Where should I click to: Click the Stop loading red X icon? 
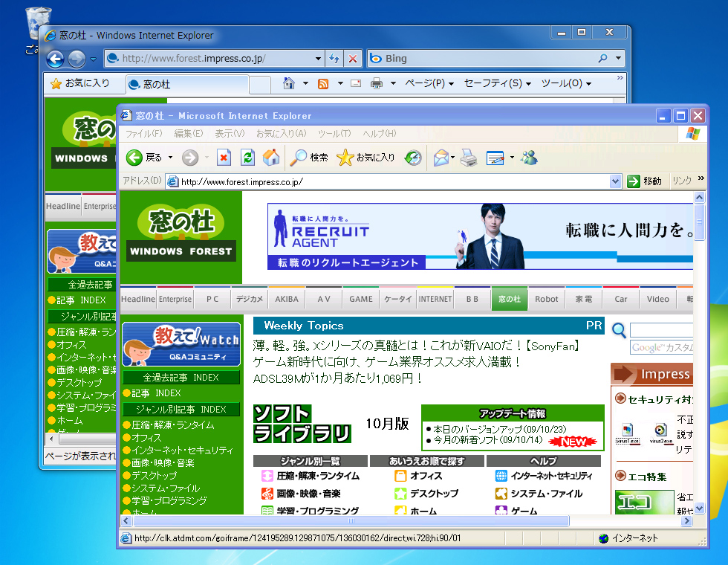[x=224, y=157]
